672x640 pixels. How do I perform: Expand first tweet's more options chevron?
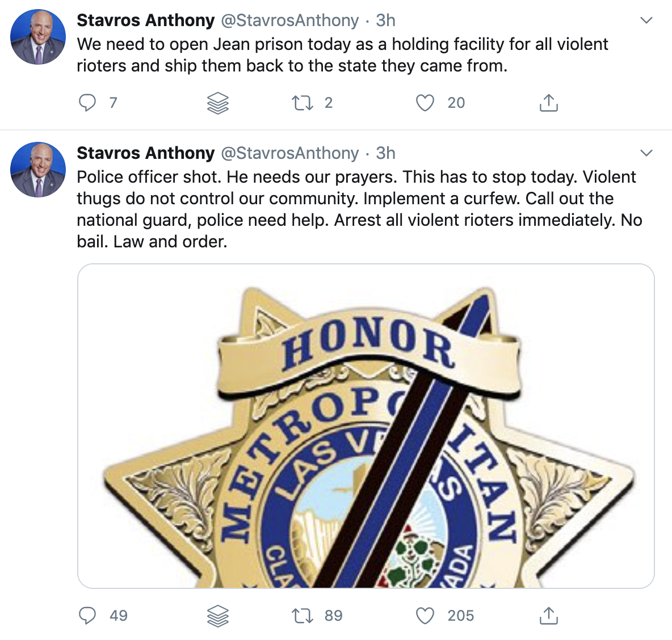click(646, 20)
